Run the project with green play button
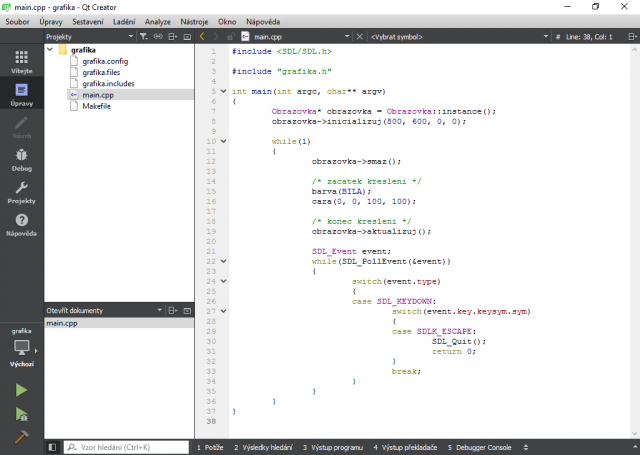Image resolution: width=640 pixels, height=455 pixels. coord(21,391)
